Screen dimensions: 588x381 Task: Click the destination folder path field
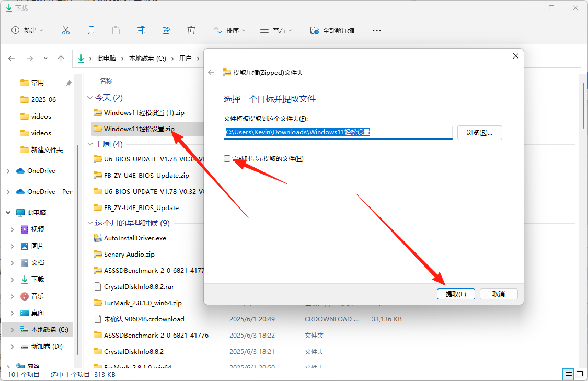(338, 133)
